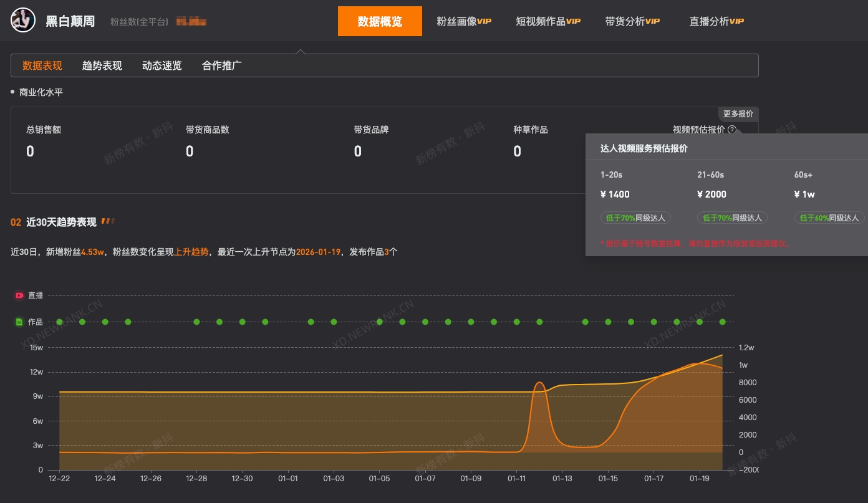
Task: Click the last green 作品 dot on the timeline
Action: click(722, 322)
